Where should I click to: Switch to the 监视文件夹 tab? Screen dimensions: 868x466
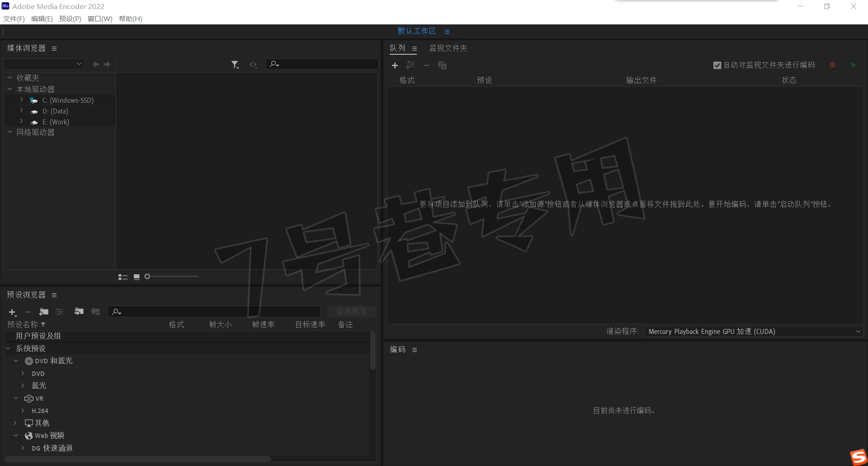coord(448,48)
